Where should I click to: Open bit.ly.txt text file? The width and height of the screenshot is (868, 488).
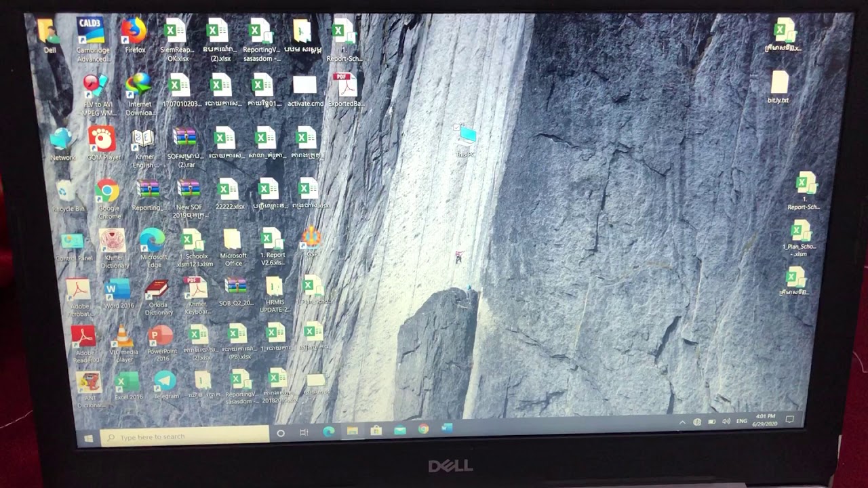tap(778, 87)
